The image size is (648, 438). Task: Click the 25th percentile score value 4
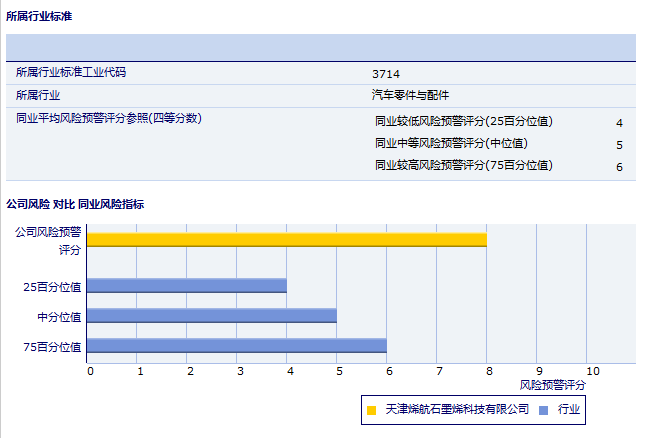(x=619, y=123)
